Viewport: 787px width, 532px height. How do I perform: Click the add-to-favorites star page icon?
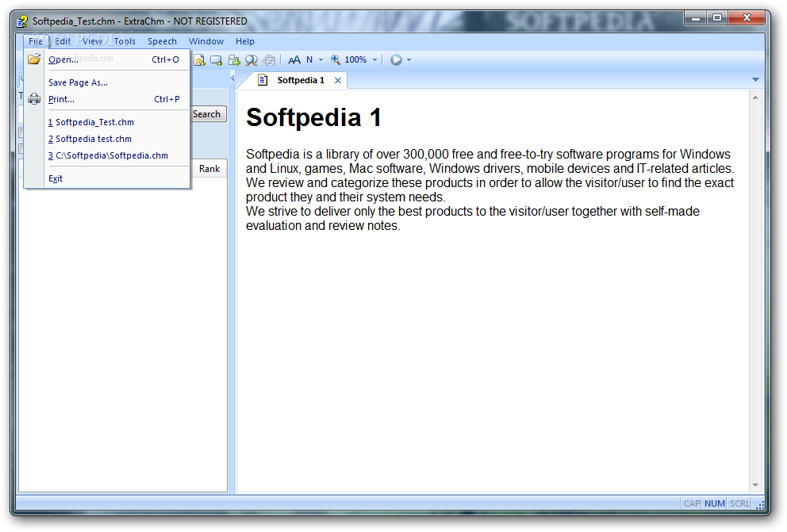(x=199, y=60)
